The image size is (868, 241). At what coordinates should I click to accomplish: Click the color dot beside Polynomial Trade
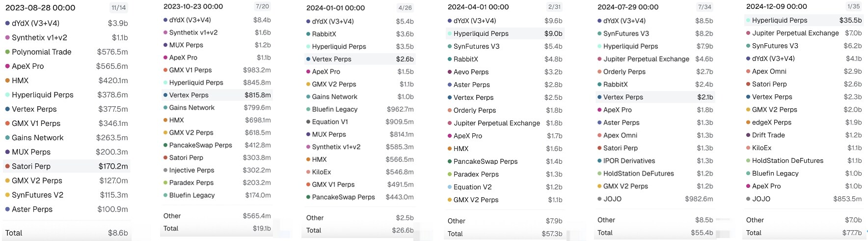point(7,52)
